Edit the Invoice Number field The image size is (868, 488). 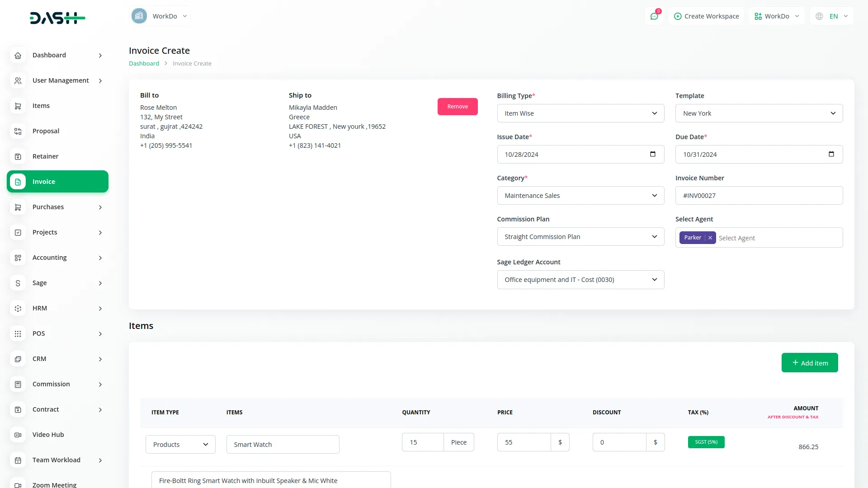pyautogui.click(x=758, y=195)
